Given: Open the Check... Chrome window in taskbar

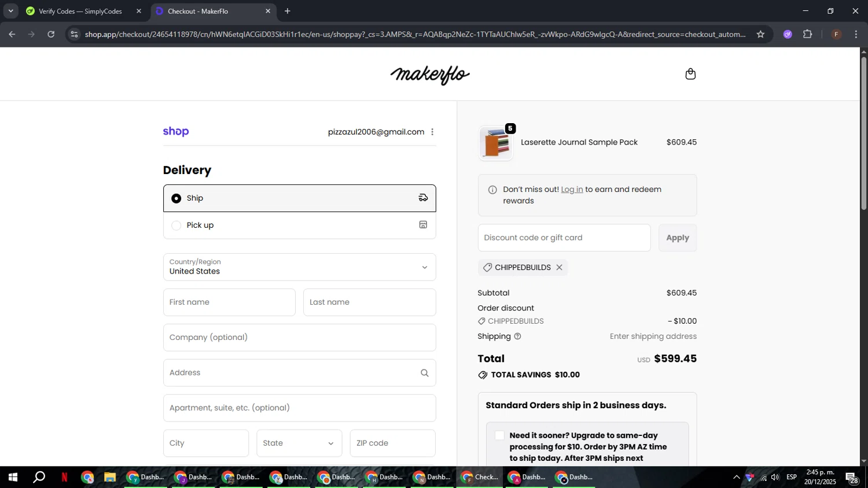Looking at the screenshot, I should click(480, 477).
